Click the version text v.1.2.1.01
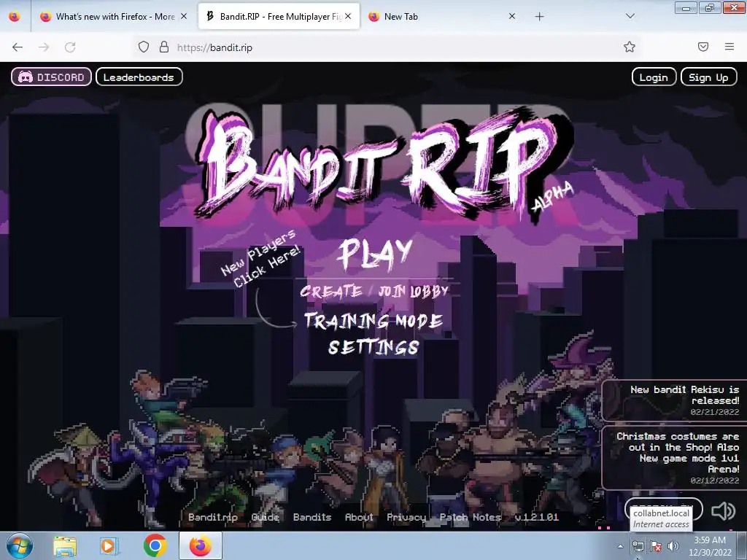Viewport: 747px width, 560px height. pyautogui.click(x=536, y=517)
